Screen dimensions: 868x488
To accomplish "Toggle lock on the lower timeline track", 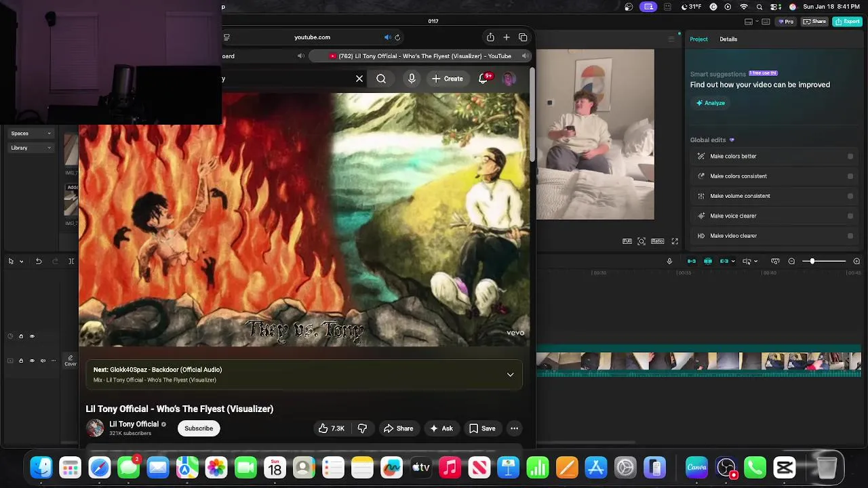I will point(21,361).
